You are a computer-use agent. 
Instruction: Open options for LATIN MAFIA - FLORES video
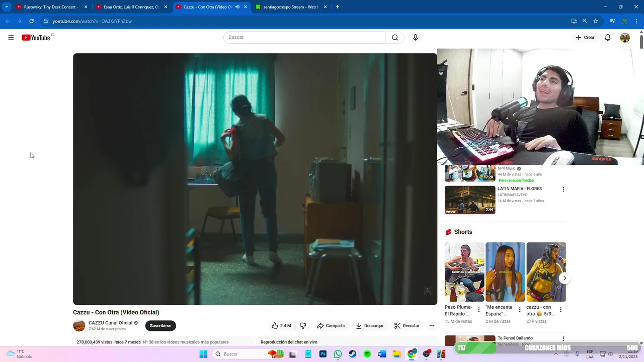pos(563,190)
